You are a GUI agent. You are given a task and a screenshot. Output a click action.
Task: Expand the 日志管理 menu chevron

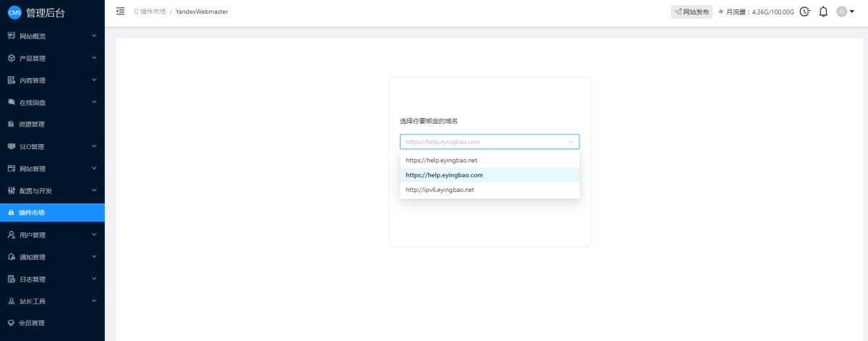click(x=94, y=279)
